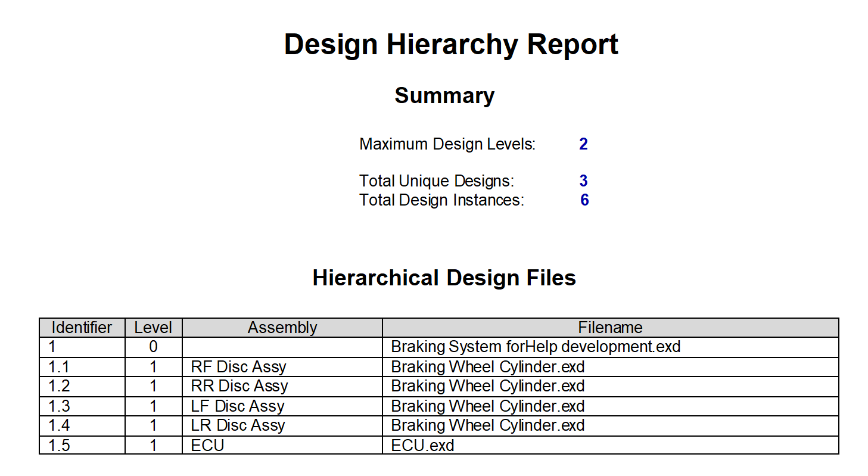Click the filename in the LF Disc Assy row
868x476 pixels.
point(611,406)
